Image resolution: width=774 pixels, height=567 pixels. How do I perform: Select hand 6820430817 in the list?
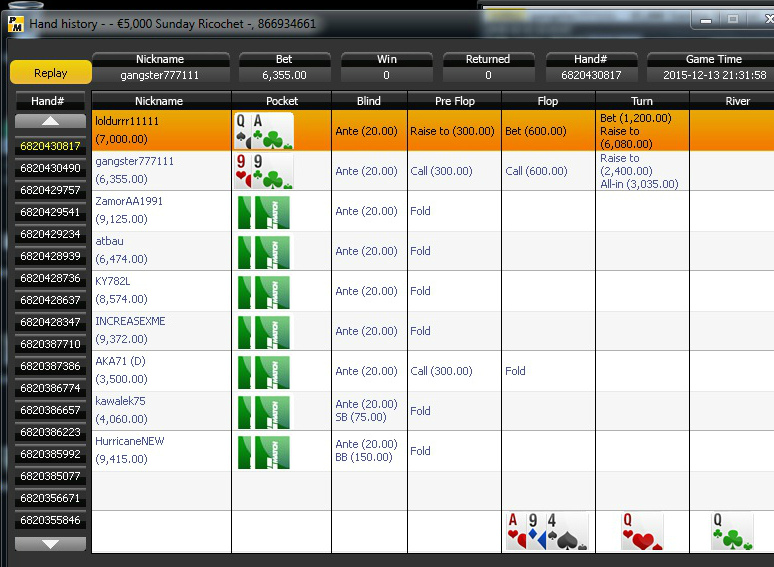[x=50, y=146]
